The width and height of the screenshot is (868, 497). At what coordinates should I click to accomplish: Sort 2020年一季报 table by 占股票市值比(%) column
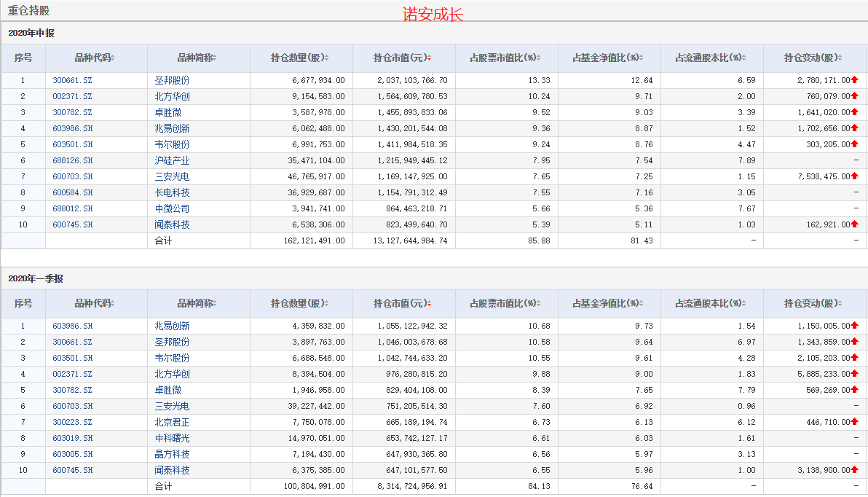coord(505,303)
